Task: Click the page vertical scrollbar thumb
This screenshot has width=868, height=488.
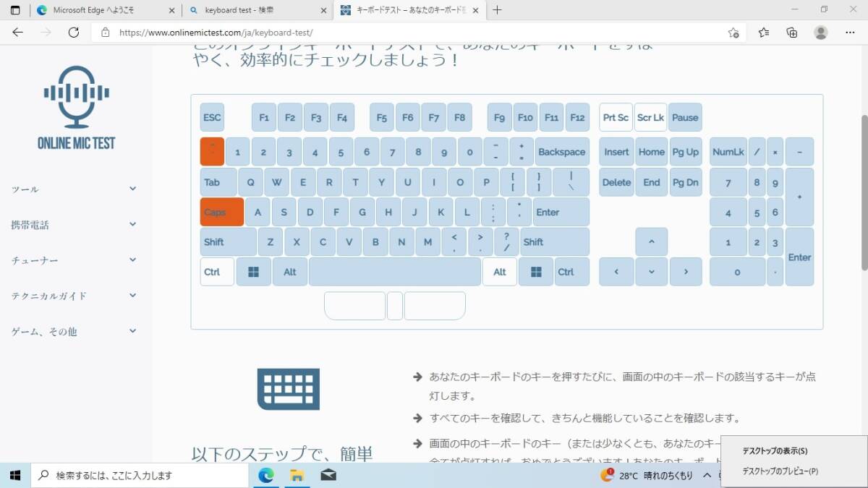Action: point(863,193)
